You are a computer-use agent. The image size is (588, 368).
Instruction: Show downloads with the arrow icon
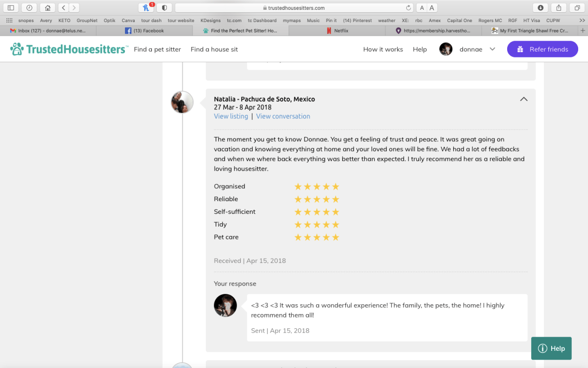pyautogui.click(x=540, y=8)
